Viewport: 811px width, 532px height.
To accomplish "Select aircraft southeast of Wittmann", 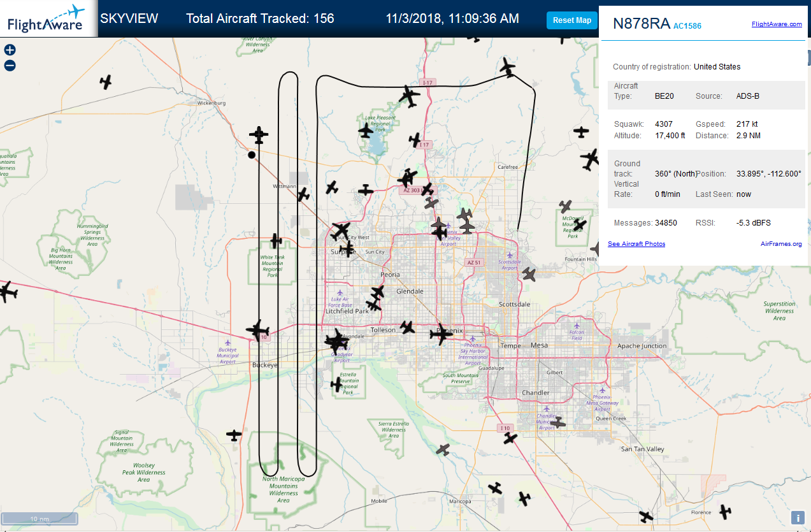I will click(303, 194).
